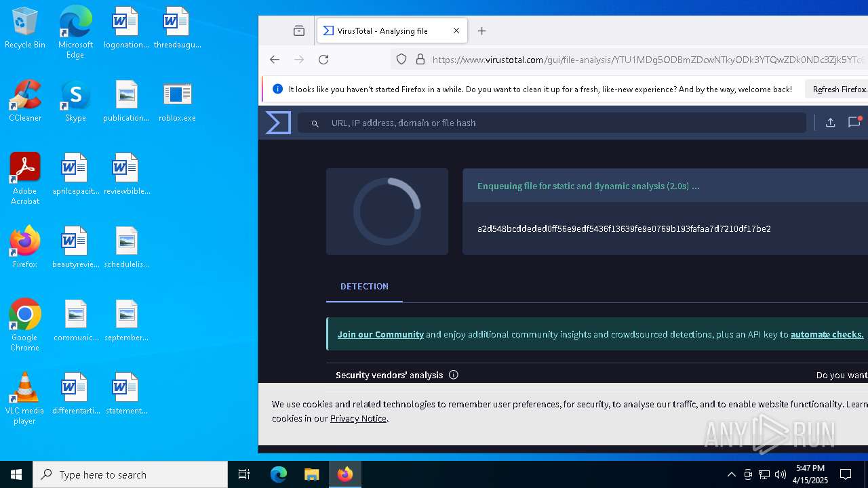
Task: Open the Skype desktop shortcut
Action: pyautogui.click(x=75, y=102)
